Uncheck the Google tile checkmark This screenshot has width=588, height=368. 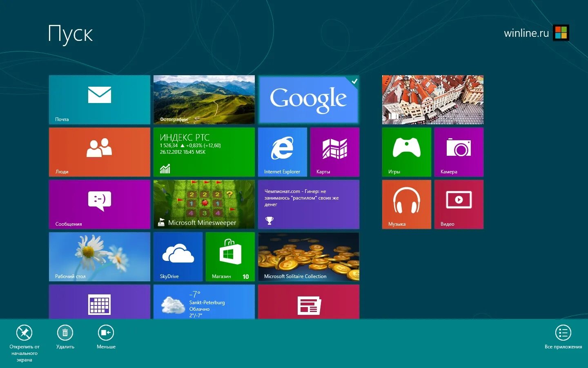click(354, 81)
